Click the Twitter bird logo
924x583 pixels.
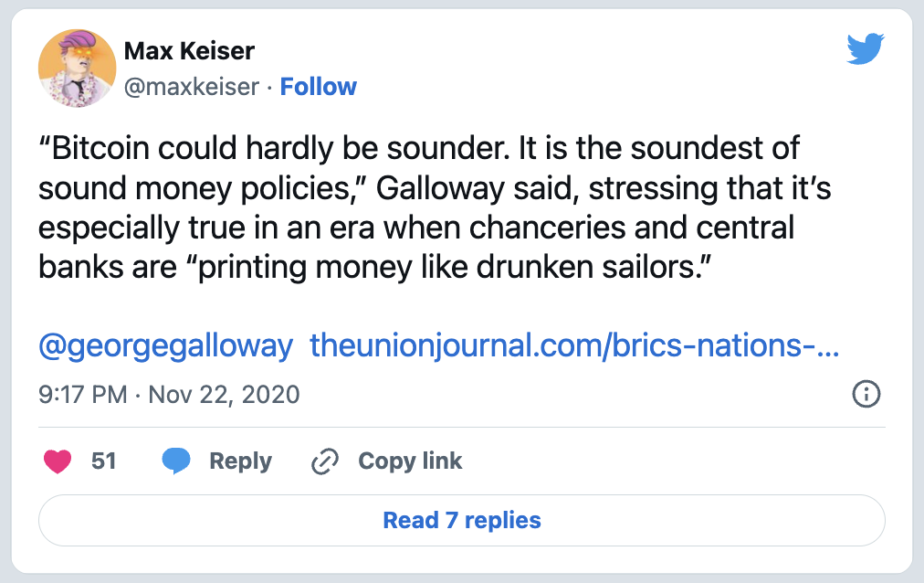865,48
